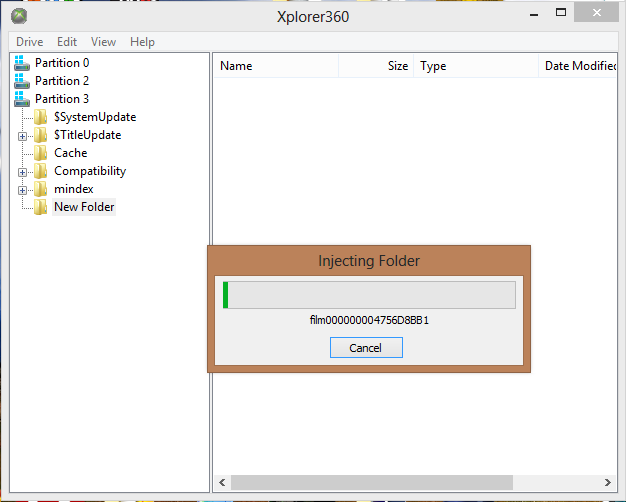This screenshot has height=502, width=626.
Task: Select the 'Partition 2' label
Action: [62, 81]
